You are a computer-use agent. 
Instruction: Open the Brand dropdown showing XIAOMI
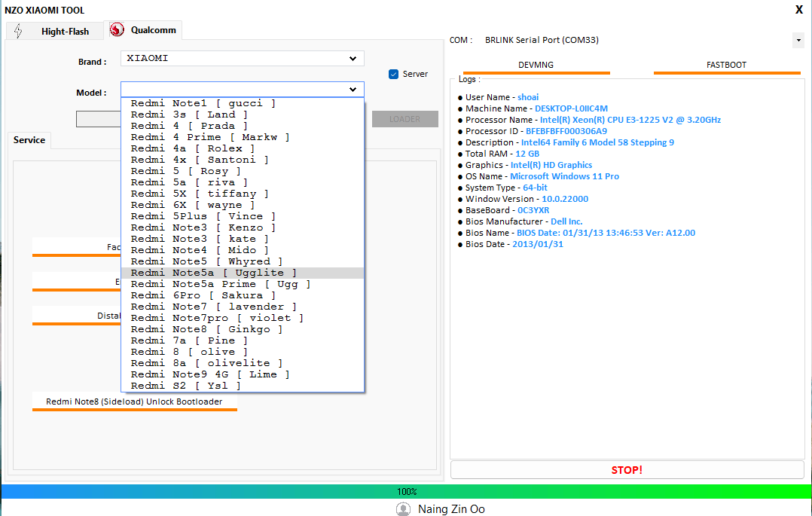coord(242,58)
